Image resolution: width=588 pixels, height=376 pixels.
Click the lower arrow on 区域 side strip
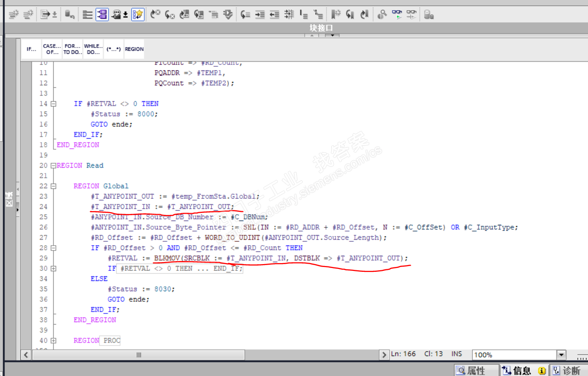[18, 210]
